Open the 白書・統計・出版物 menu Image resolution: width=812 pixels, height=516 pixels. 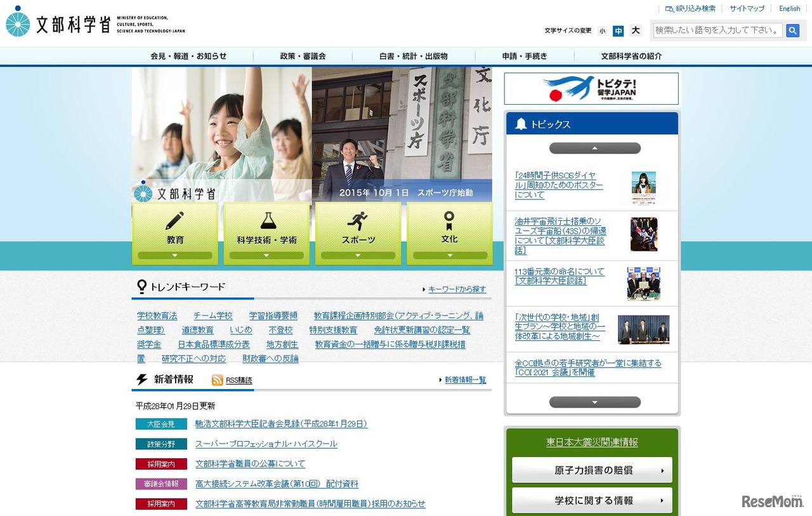click(412, 56)
